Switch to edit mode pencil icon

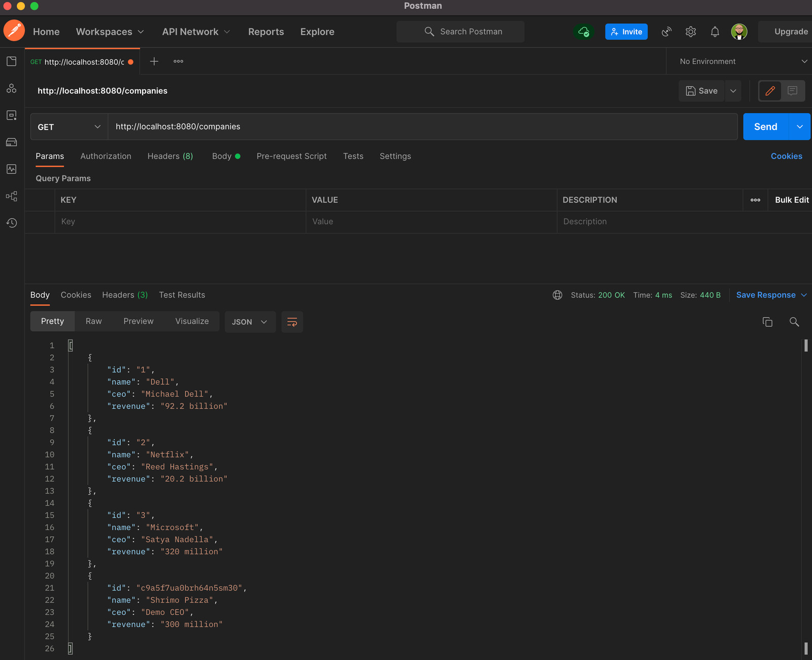coord(770,91)
